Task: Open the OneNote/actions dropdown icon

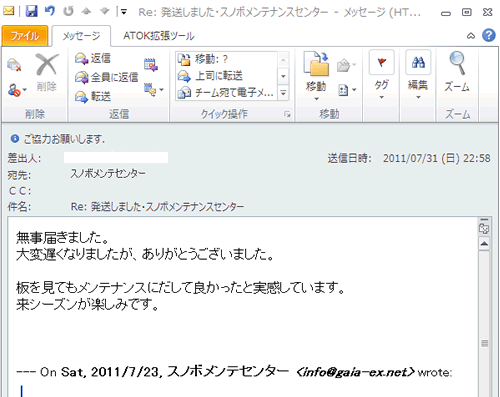Action: click(x=347, y=90)
